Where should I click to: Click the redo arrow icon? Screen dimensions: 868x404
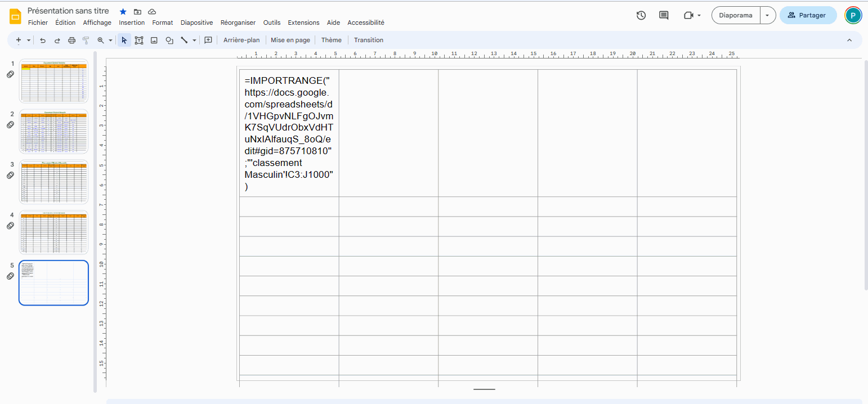57,41
